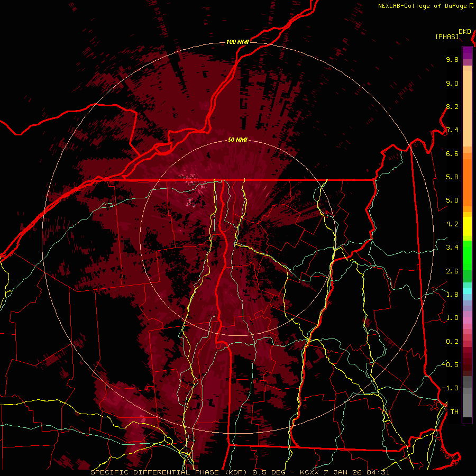The image size is (476, 476).
Task: Click the [PHAS] legend heading
Action: pyautogui.click(x=447, y=36)
